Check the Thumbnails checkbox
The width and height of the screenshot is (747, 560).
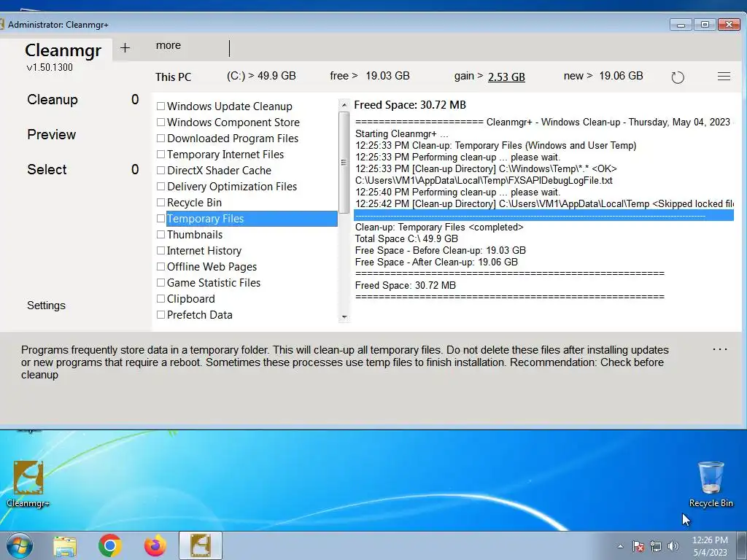click(161, 235)
